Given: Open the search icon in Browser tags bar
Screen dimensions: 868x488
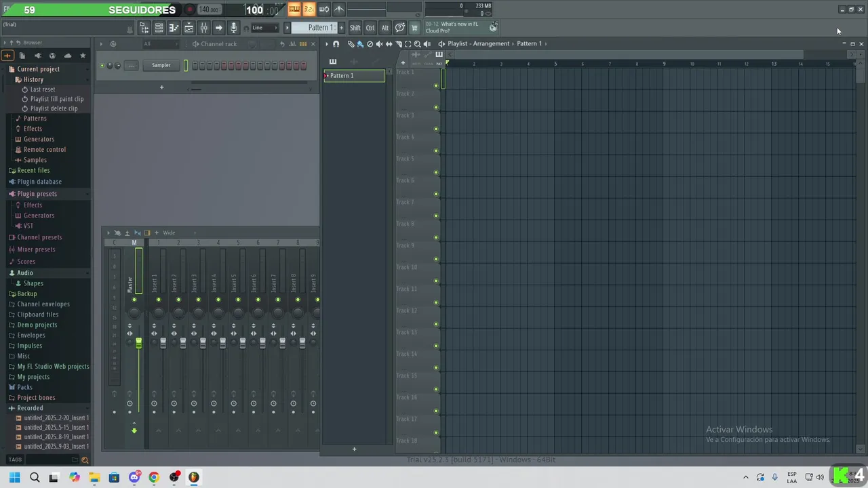Looking at the screenshot, I should [84, 460].
